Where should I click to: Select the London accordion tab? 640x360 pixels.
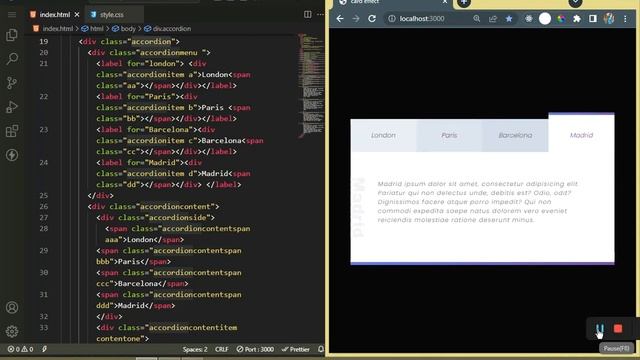383,135
